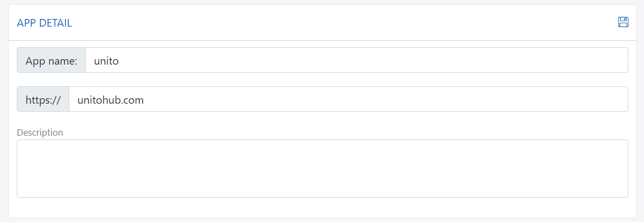Image resolution: width=644 pixels, height=222 pixels.
Task: Click the APP DETAIL heading
Action: (x=44, y=23)
